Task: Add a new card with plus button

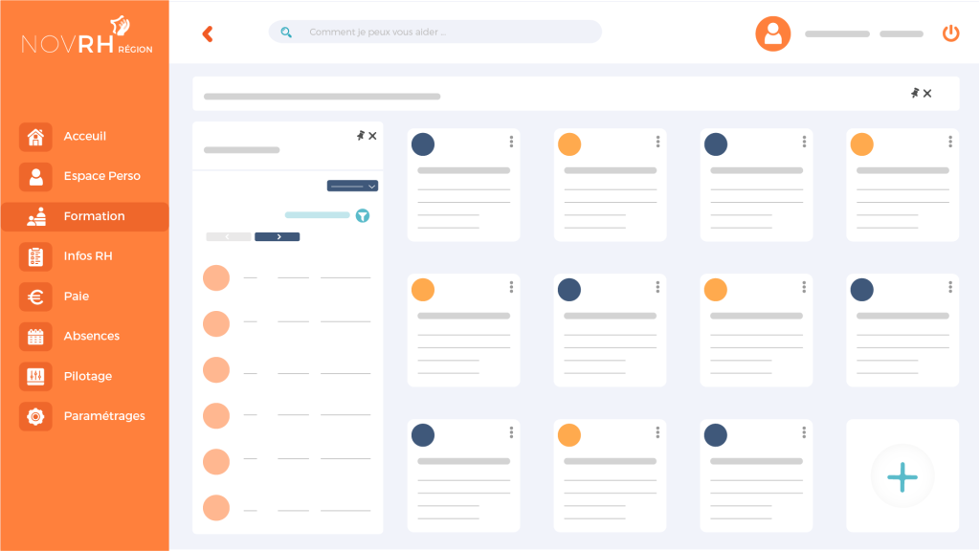Action: [x=902, y=475]
